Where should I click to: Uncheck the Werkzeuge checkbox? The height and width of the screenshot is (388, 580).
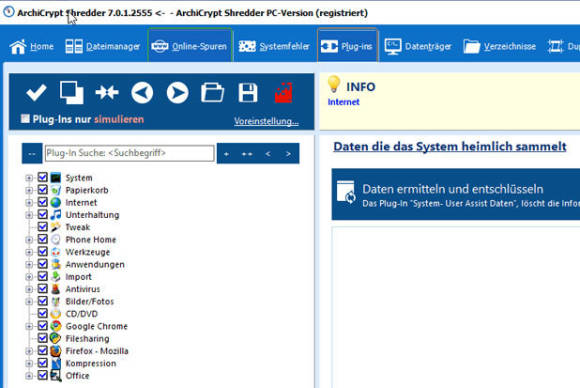pos(43,252)
